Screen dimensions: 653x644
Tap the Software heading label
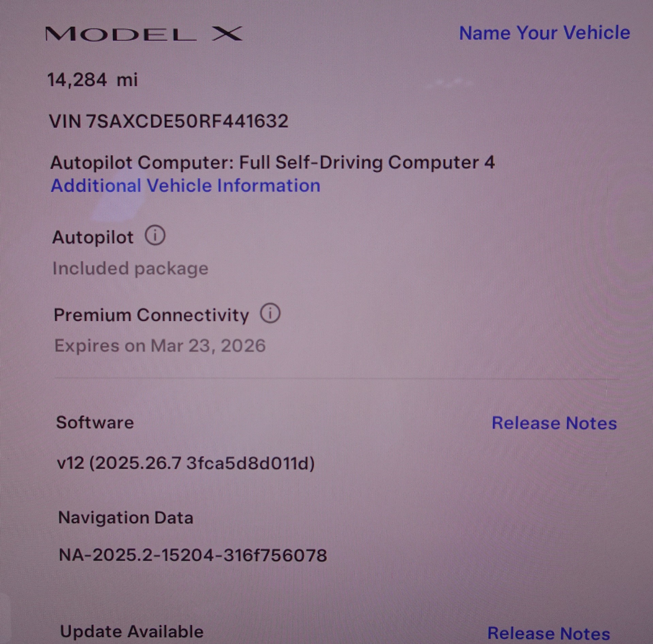95,422
